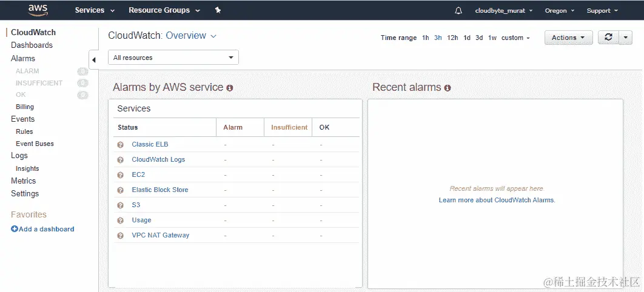Select the 1d time range
Viewport: 644px width, 292px height.
(467, 38)
